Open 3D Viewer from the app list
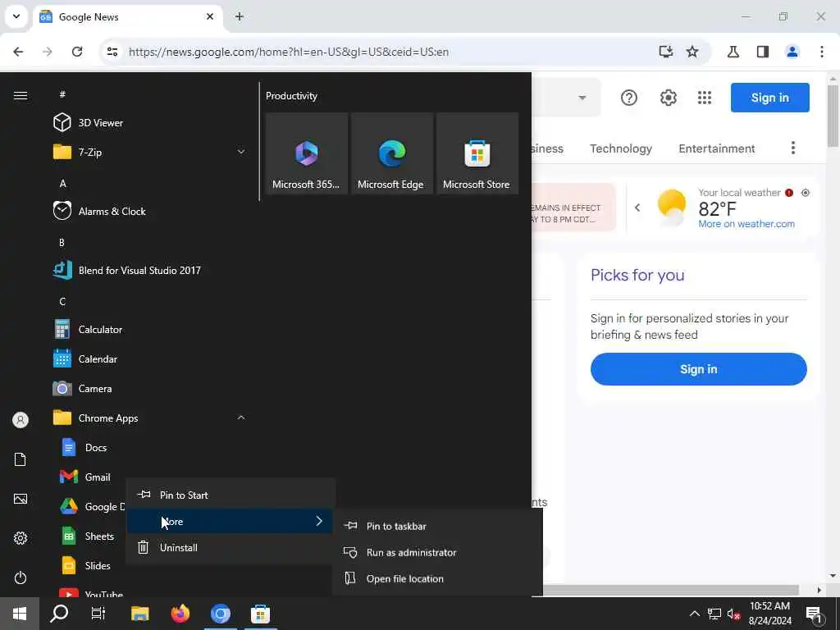Viewport: 840px width, 630px height. point(149,123)
